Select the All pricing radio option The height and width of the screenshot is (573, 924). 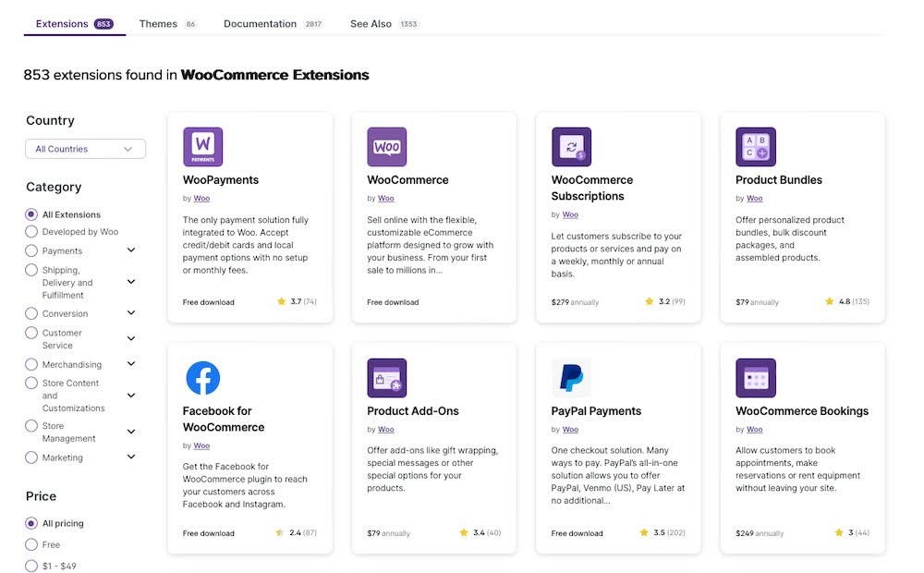pyautogui.click(x=31, y=523)
